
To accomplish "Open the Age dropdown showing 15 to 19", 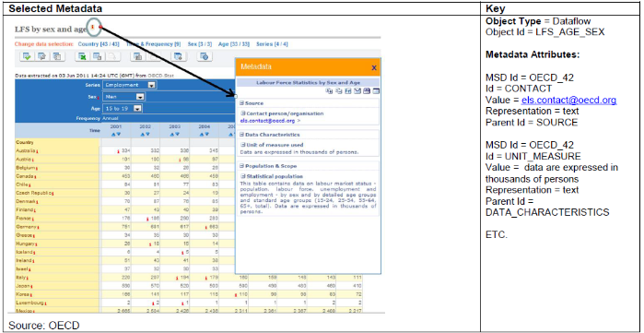I will [123, 109].
